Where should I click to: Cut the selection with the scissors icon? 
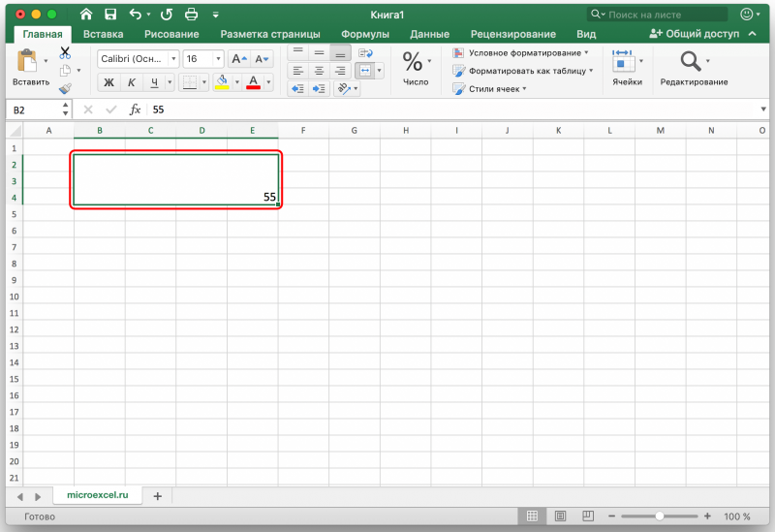click(x=65, y=52)
